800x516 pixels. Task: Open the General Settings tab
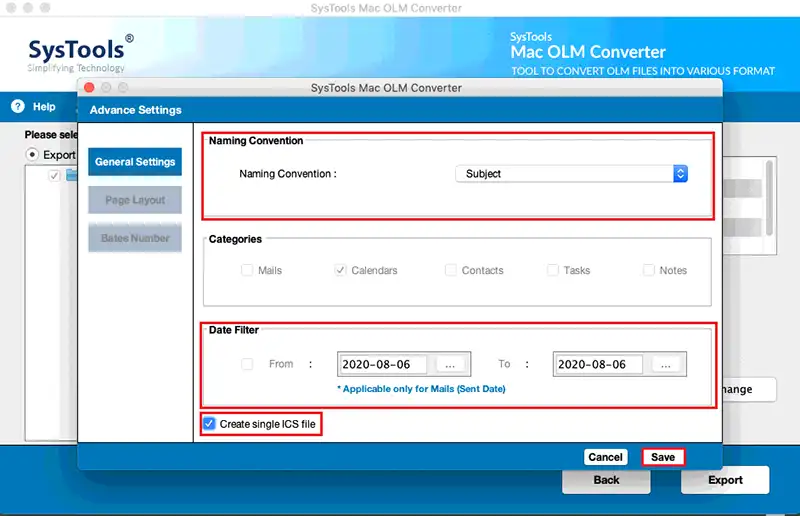(135, 162)
